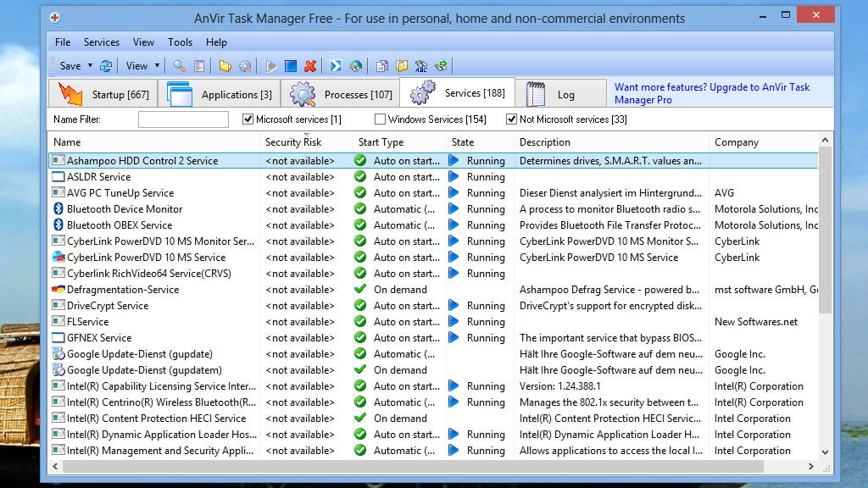Sort by the Company column header
The width and height of the screenshot is (868, 488).
(x=764, y=142)
